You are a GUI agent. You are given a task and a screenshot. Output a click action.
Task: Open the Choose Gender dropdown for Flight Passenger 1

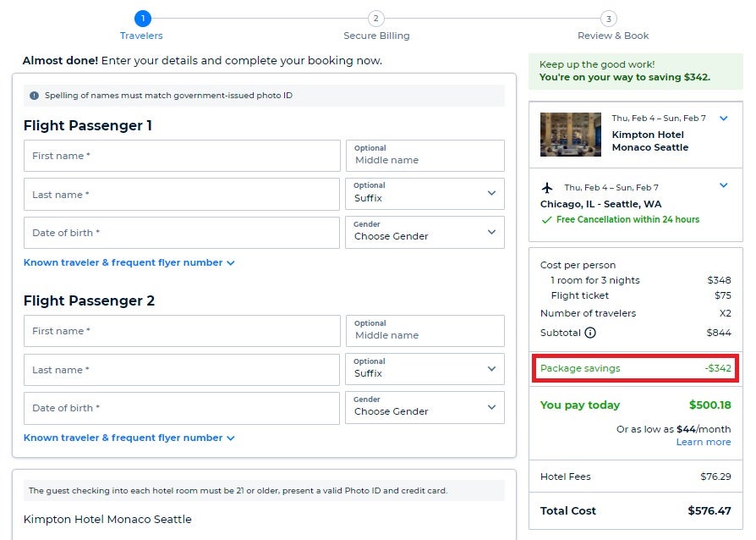pos(425,233)
